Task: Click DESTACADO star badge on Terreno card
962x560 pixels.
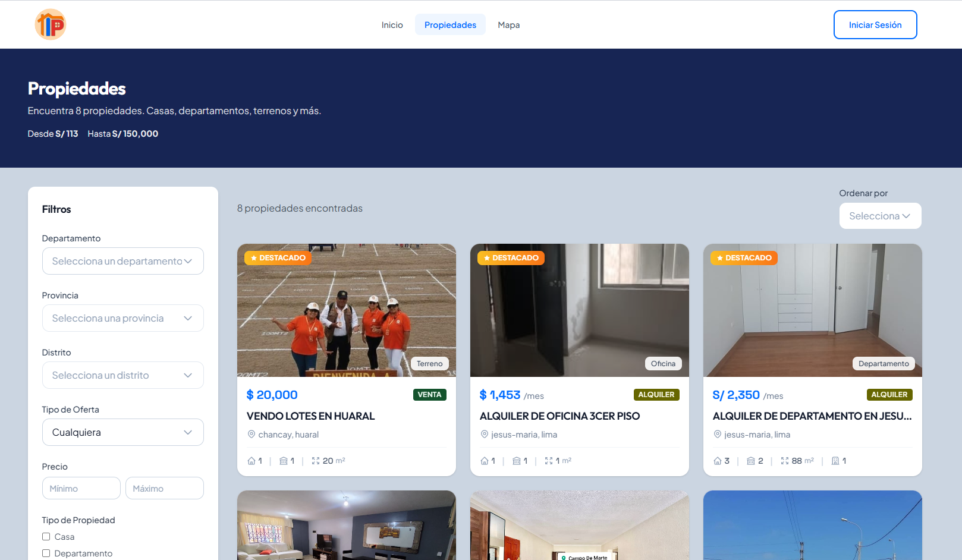Action: tap(278, 258)
